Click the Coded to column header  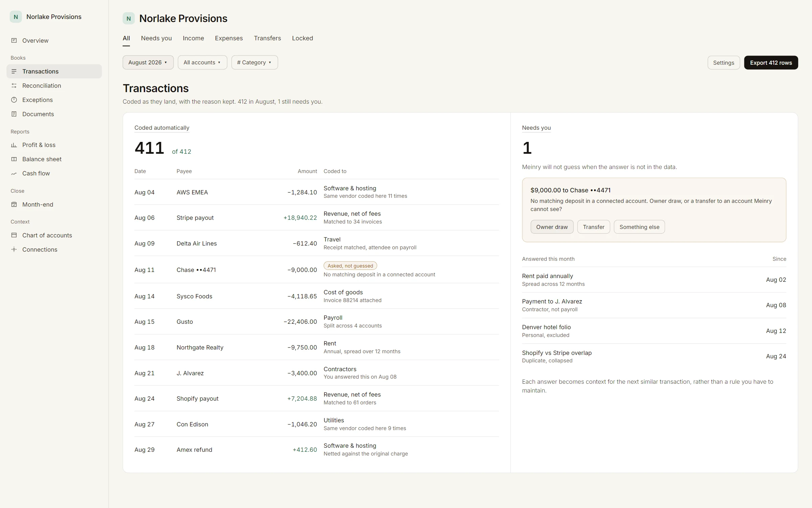coord(335,171)
